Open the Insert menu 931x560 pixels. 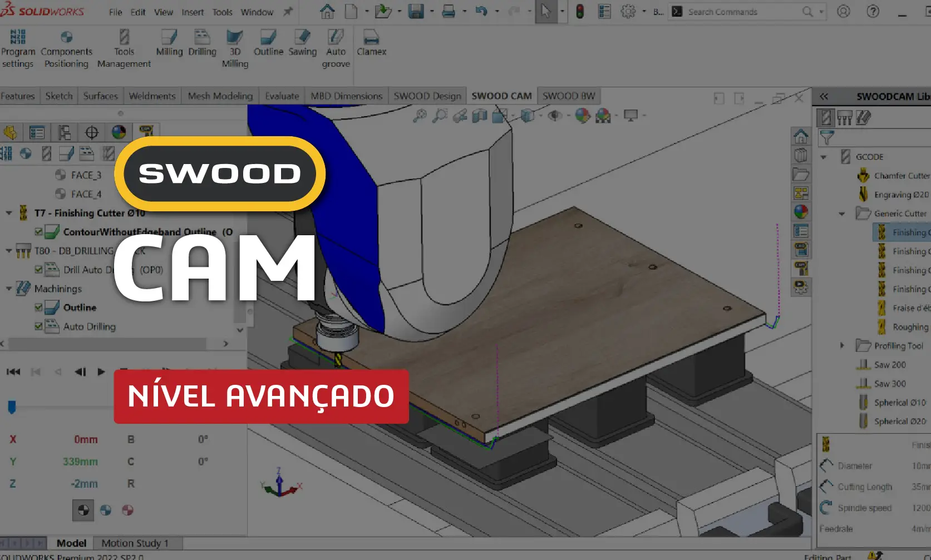coord(193,12)
